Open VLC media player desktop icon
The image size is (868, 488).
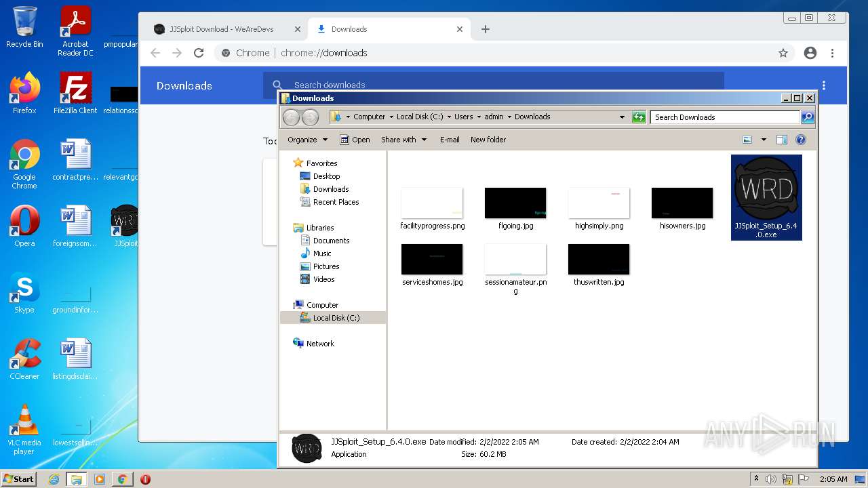click(x=24, y=429)
